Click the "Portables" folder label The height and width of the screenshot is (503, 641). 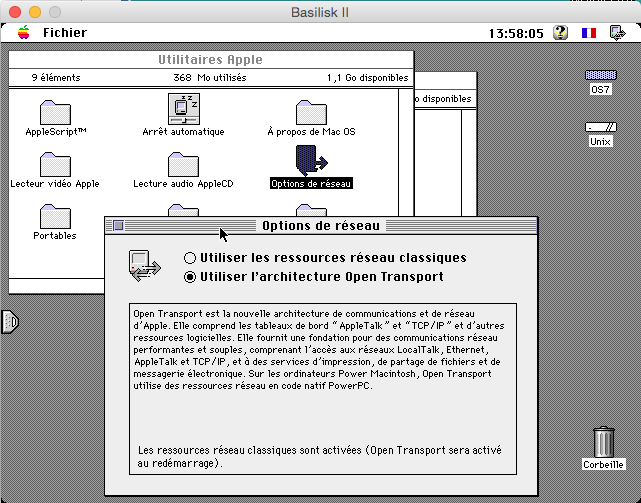coord(55,236)
